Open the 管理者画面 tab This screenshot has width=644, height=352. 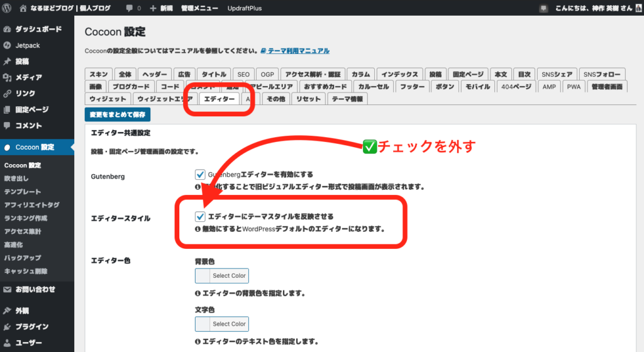tap(607, 87)
